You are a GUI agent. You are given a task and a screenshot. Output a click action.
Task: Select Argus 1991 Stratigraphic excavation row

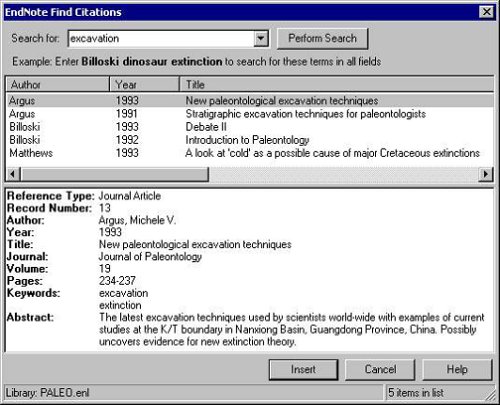tap(250, 114)
